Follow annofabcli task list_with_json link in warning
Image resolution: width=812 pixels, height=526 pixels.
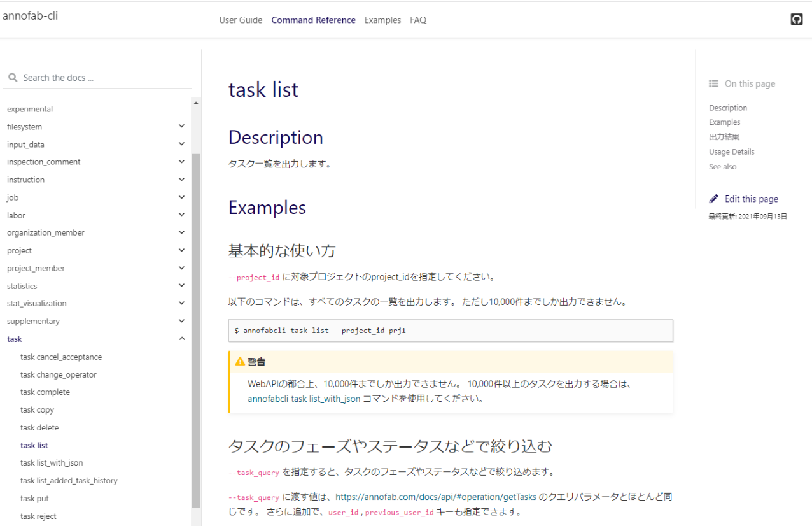pos(304,399)
